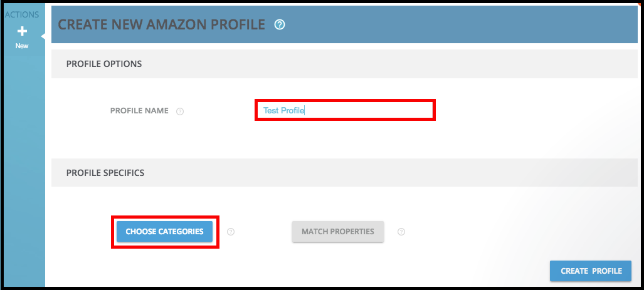Select the Match Properties button
This screenshot has width=644, height=290.
coord(338,231)
